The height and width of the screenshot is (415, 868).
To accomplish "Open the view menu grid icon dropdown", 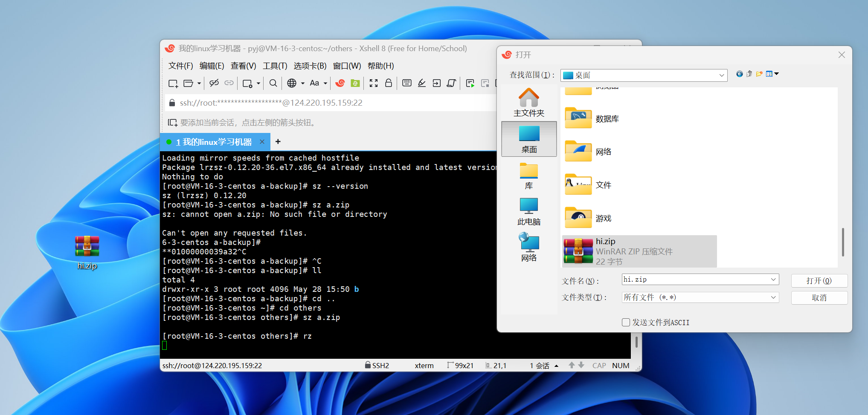I will coord(772,74).
